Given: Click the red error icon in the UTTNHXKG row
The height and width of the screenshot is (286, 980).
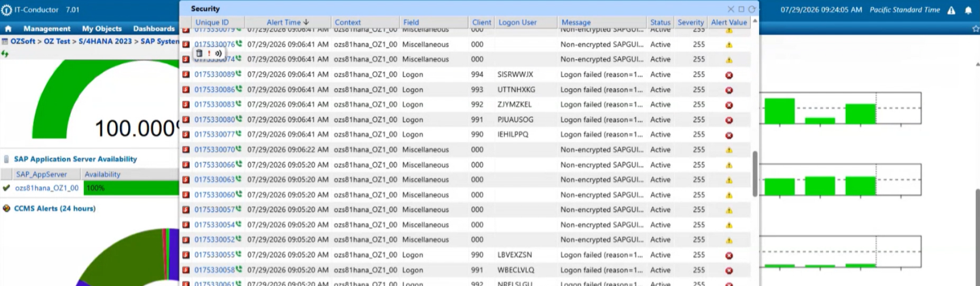Looking at the screenshot, I should click(729, 90).
